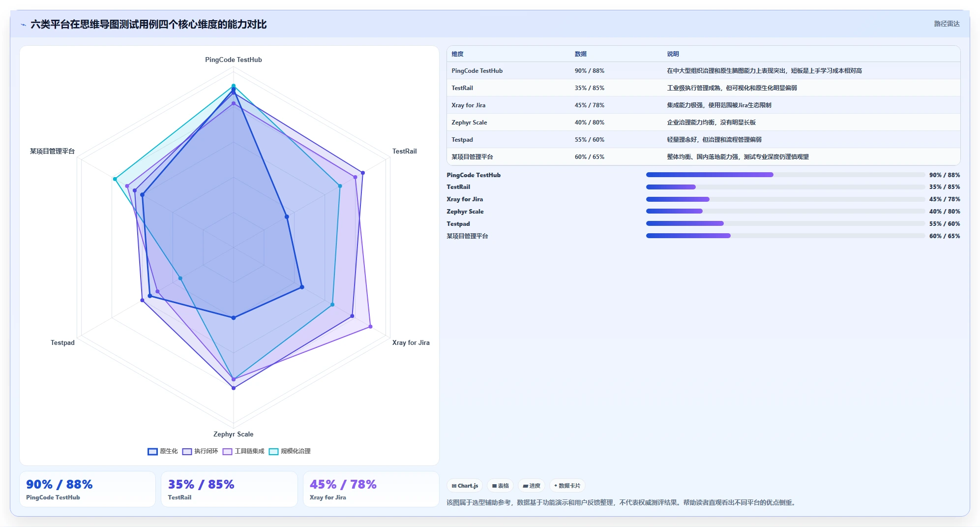The width and height of the screenshot is (980, 527).
Task: Select the 表格 tag
Action: (x=501, y=486)
